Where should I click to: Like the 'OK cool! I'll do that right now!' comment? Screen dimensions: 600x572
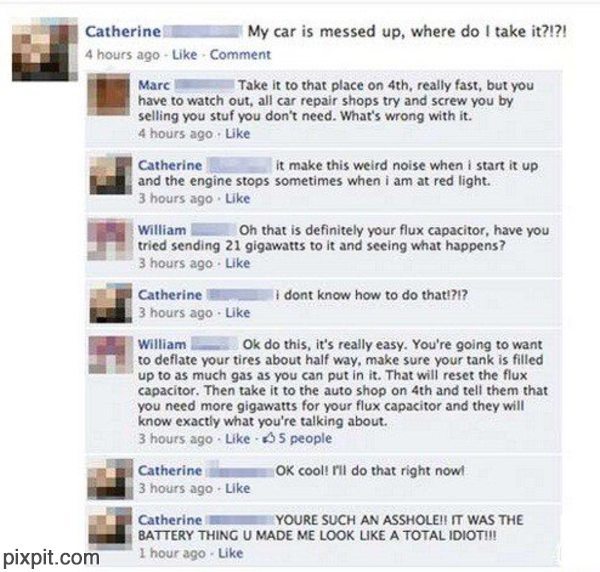[237, 488]
